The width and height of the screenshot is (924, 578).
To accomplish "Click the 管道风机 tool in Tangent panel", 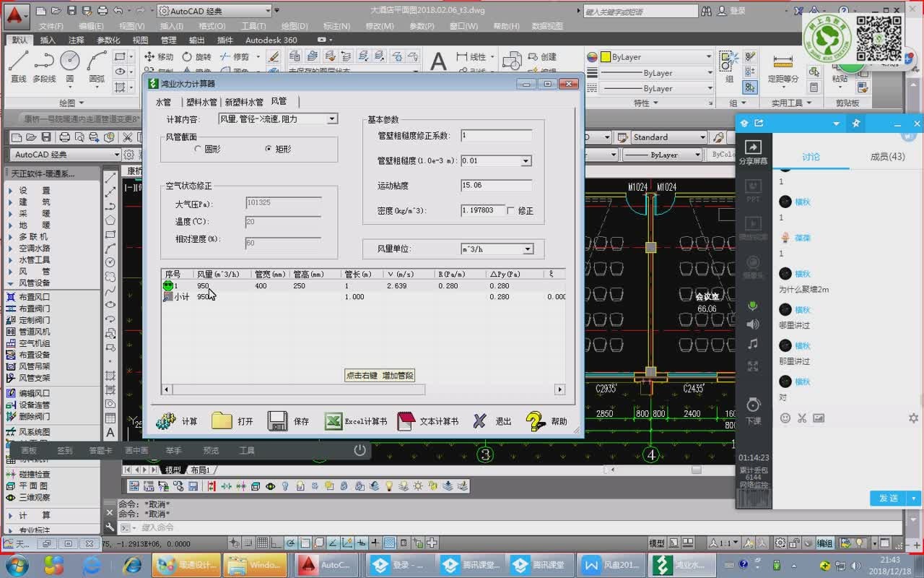I will pyautogui.click(x=28, y=332).
